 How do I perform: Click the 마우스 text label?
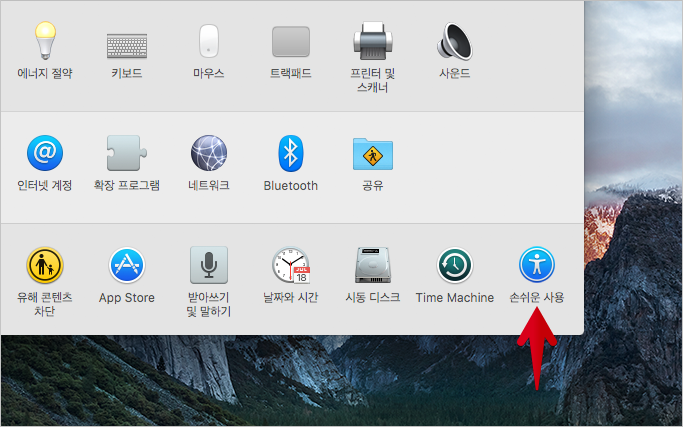click(x=209, y=73)
